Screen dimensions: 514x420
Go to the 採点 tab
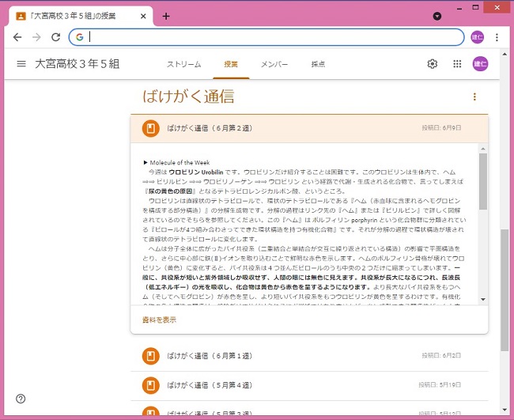pyautogui.click(x=318, y=64)
